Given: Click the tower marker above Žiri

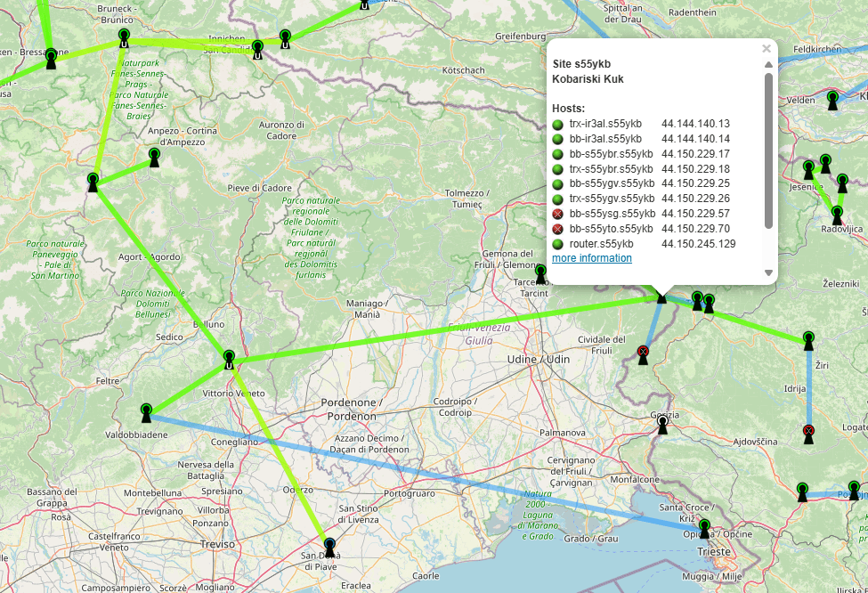Looking at the screenshot, I should 808,340.
